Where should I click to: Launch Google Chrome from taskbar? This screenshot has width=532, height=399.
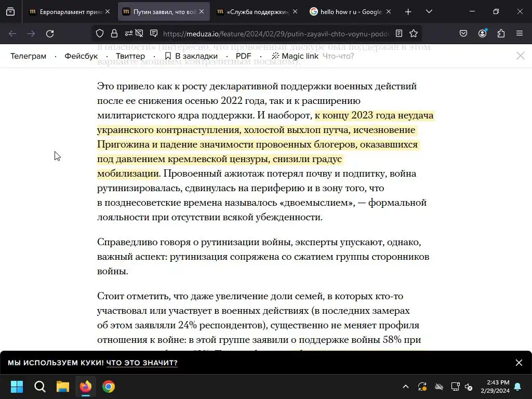pyautogui.click(x=109, y=387)
